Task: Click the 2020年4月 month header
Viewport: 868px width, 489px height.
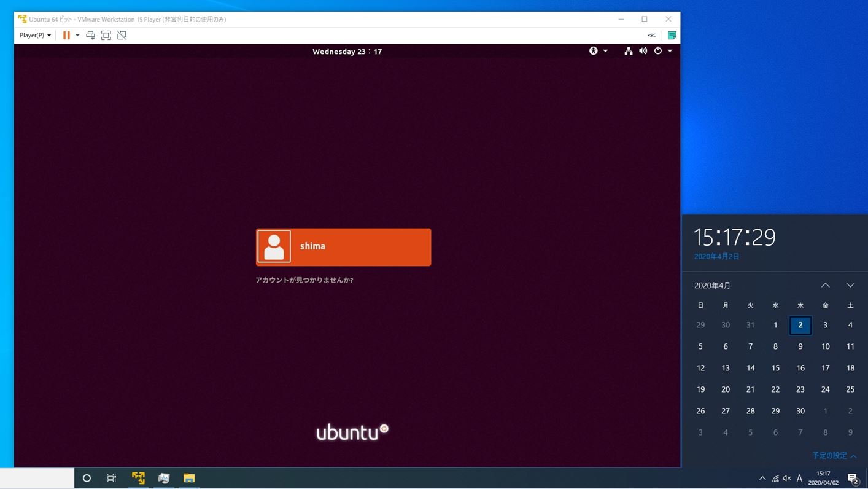Action: [712, 285]
